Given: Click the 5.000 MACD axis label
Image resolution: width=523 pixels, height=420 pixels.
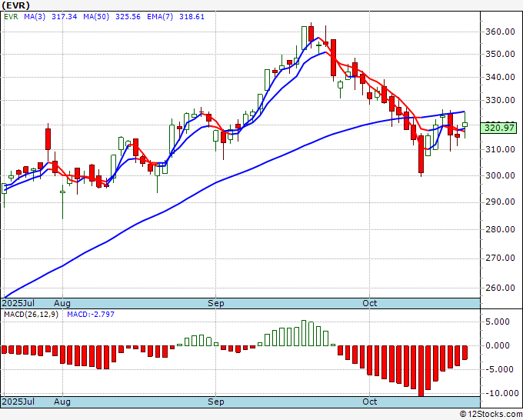Looking at the screenshot, I should [498, 322].
